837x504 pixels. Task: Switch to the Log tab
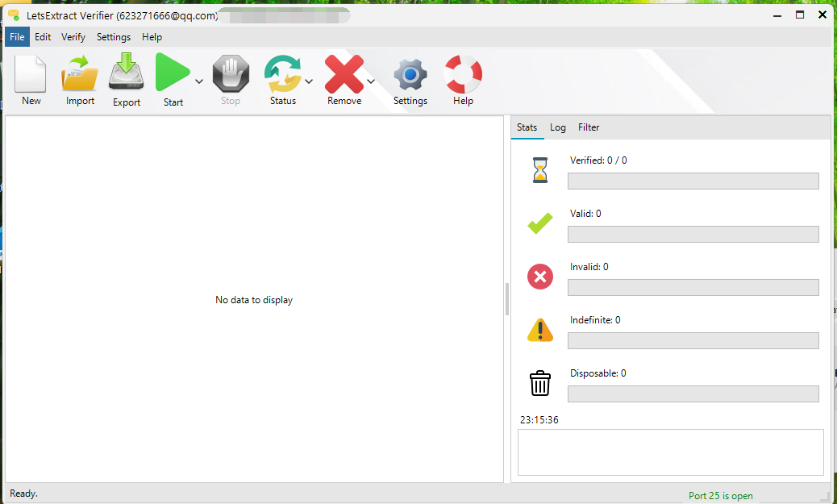(558, 127)
